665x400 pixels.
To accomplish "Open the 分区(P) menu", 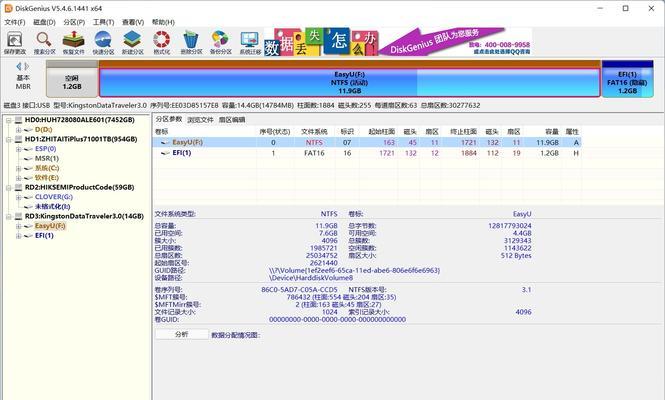I will [x=74, y=22].
